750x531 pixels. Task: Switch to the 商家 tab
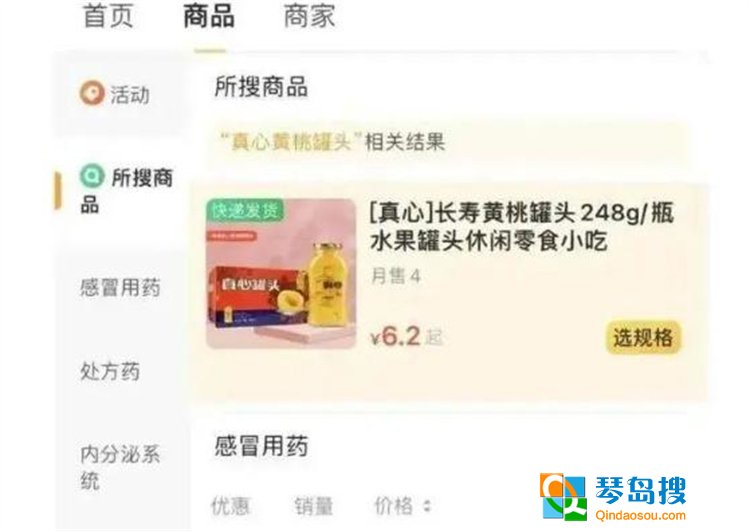tap(309, 16)
